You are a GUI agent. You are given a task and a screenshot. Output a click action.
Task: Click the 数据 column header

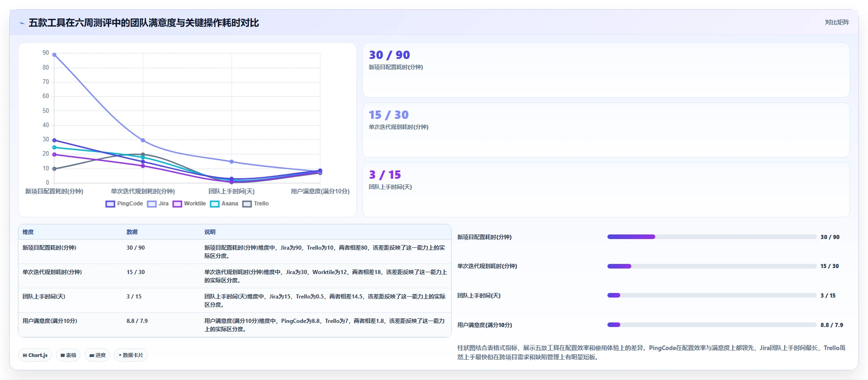132,232
